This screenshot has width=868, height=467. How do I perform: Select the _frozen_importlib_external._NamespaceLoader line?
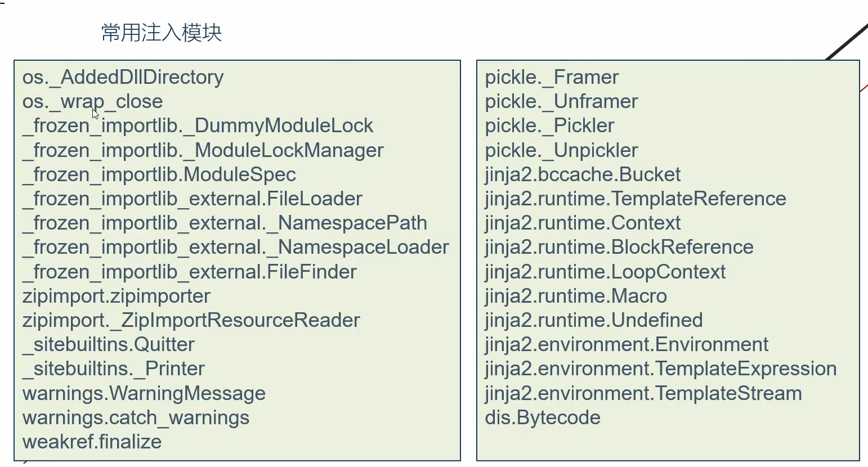pos(235,247)
